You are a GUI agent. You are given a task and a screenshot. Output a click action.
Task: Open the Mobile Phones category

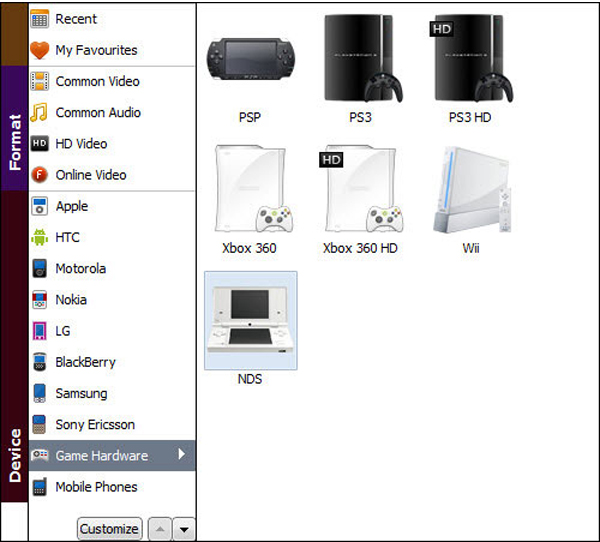click(x=96, y=487)
